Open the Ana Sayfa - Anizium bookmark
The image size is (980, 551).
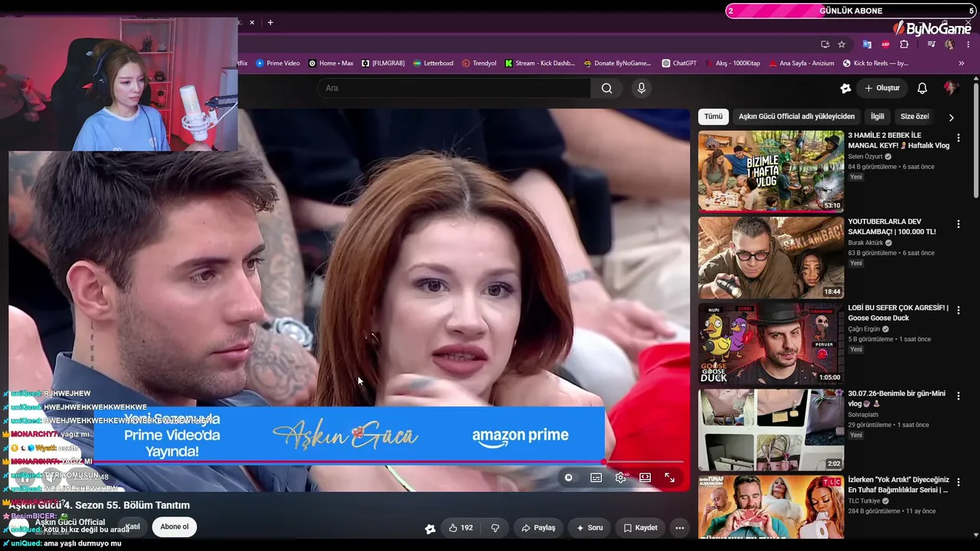tap(801, 64)
